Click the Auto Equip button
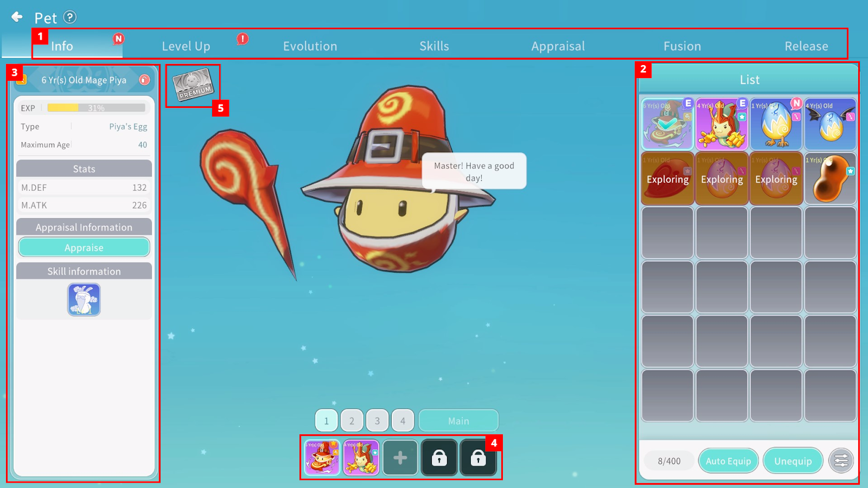The height and width of the screenshot is (488, 868). pyautogui.click(x=728, y=461)
